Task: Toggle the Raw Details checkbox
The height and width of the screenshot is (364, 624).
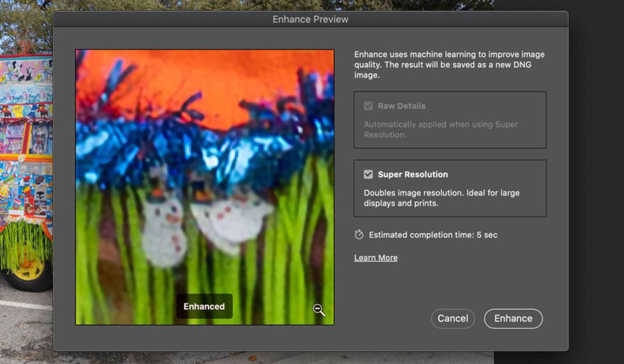Action: (x=368, y=106)
